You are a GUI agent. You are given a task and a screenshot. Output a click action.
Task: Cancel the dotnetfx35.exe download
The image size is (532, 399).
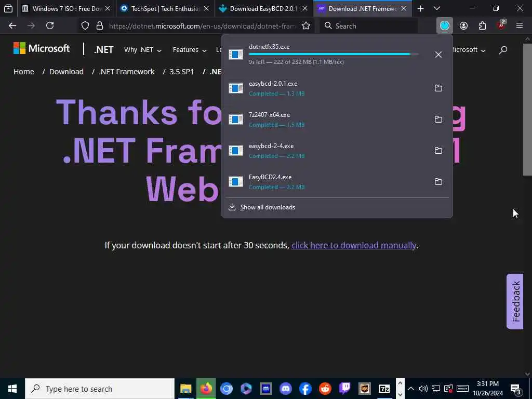(438, 54)
